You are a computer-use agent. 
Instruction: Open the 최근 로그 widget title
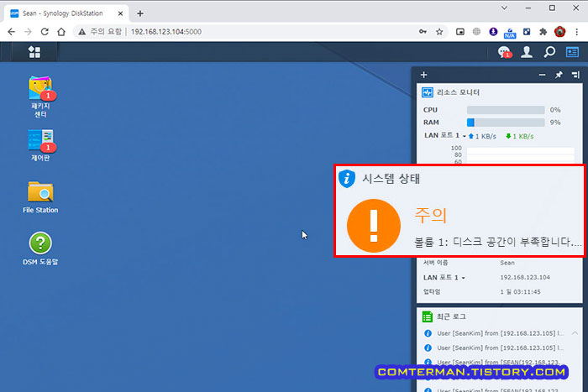451,316
